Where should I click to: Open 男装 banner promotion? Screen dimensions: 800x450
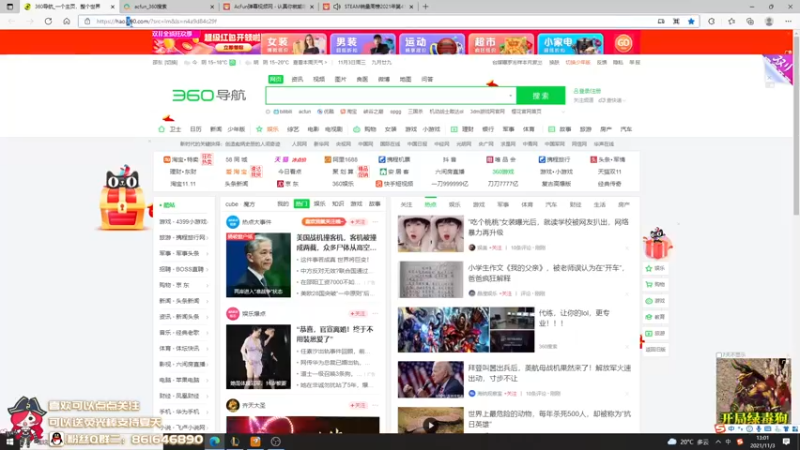tap(363, 43)
